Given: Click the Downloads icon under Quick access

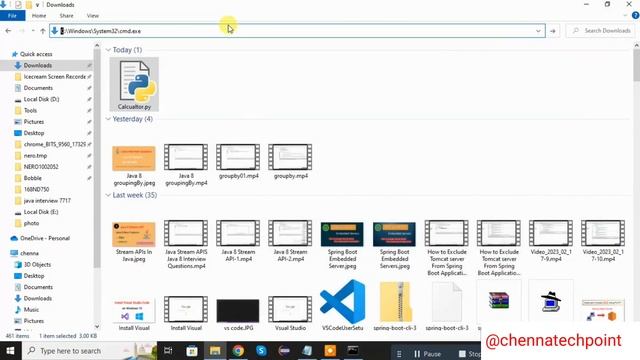Looking at the screenshot, I should pos(18,65).
